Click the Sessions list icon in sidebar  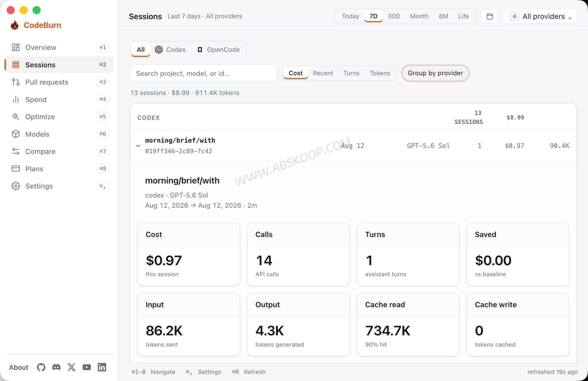click(x=16, y=65)
